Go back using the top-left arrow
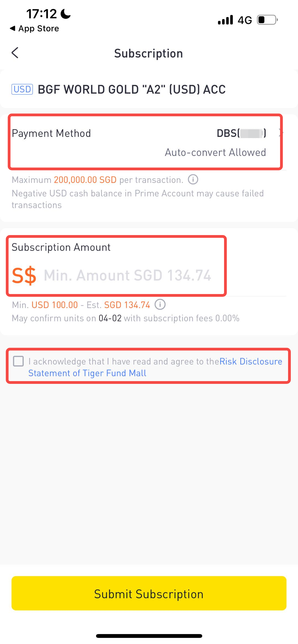Image resolution: width=298 pixels, height=644 pixels. [15, 53]
